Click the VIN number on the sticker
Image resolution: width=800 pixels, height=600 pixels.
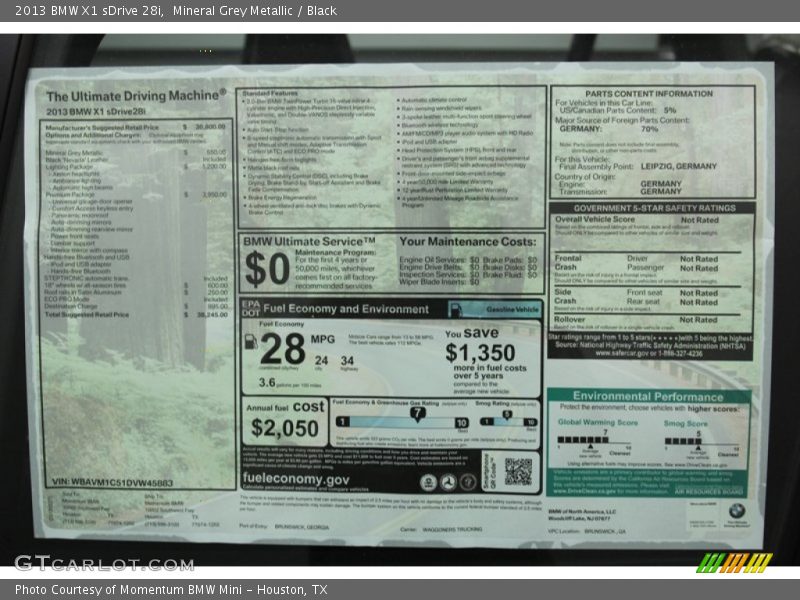coord(110,482)
